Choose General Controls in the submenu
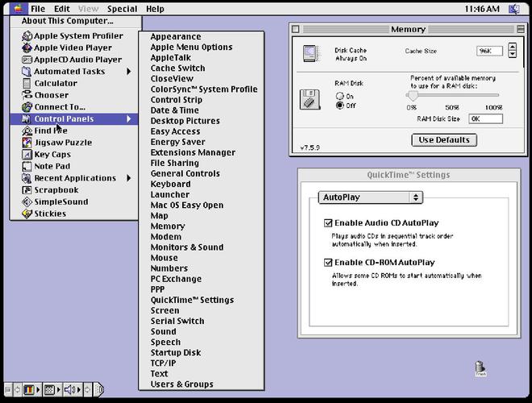 click(x=202, y=173)
